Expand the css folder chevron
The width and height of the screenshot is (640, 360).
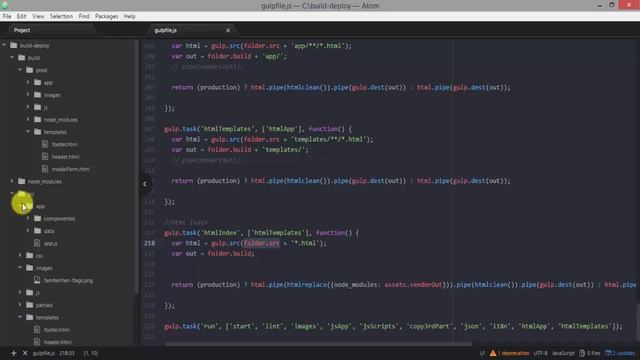click(20, 256)
